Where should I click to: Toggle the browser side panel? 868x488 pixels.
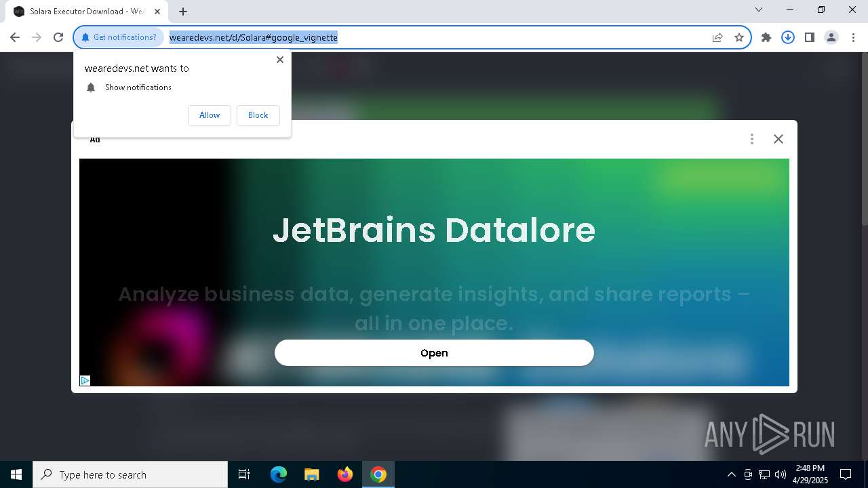[810, 37]
